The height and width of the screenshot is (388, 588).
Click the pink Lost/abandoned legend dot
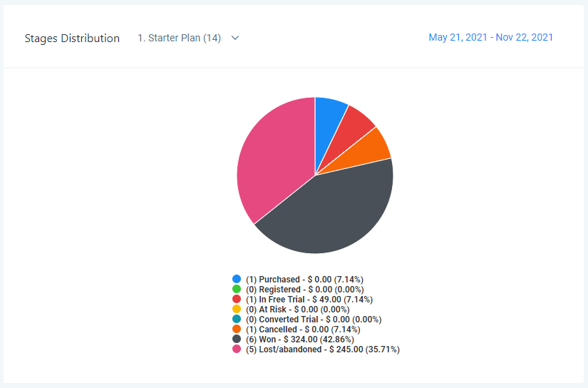[x=237, y=349]
